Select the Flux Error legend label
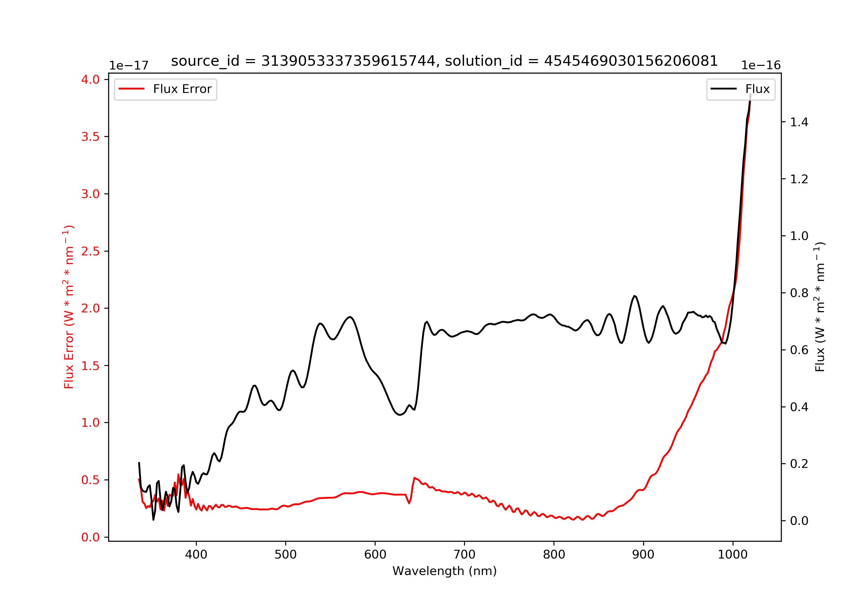868x608 pixels. [182, 89]
